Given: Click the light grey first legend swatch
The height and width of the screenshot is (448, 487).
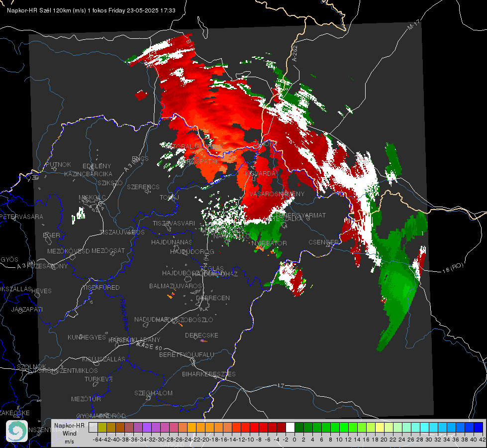Looking at the screenshot, I should (93, 428).
